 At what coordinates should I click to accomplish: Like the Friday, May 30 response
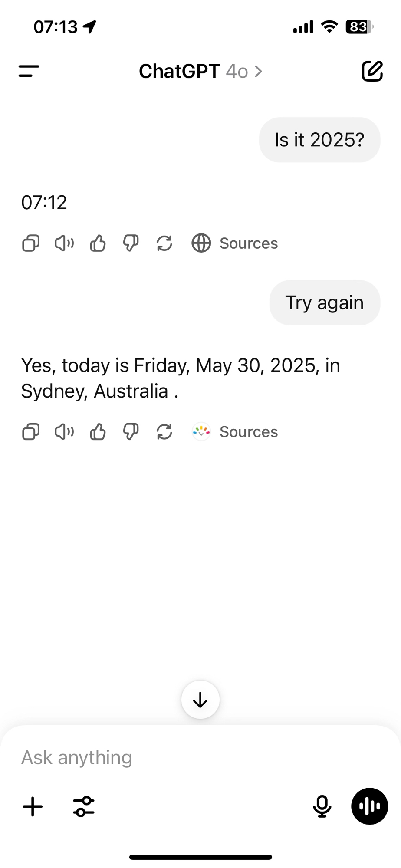[x=98, y=432]
